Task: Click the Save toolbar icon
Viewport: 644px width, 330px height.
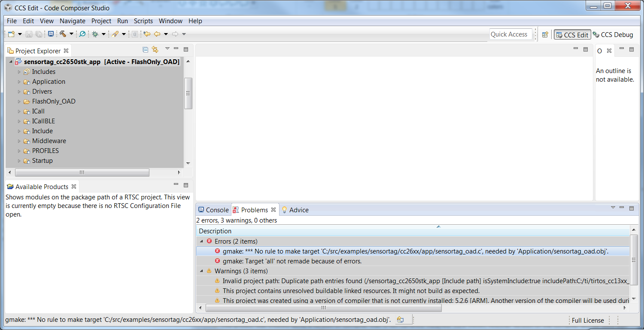Action: 29,34
